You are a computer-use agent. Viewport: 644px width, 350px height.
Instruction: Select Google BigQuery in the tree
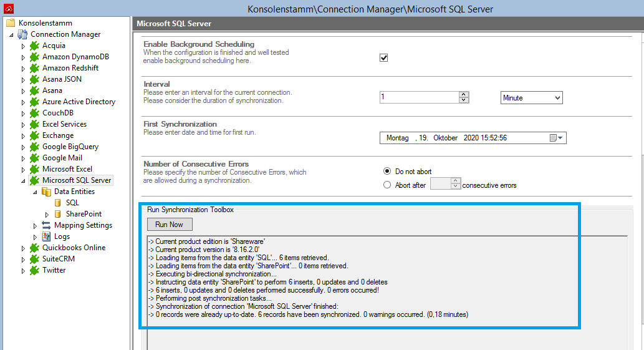tap(70, 147)
